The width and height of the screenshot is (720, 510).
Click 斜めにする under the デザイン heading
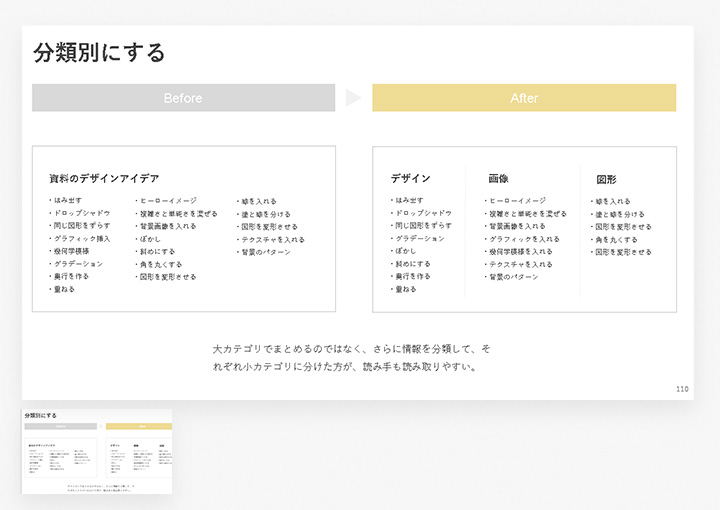[x=413, y=264]
